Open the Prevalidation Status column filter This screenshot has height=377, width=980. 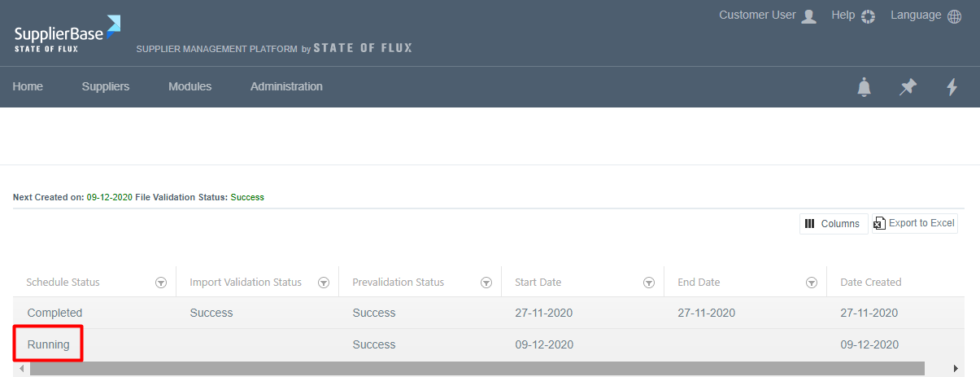pos(486,283)
